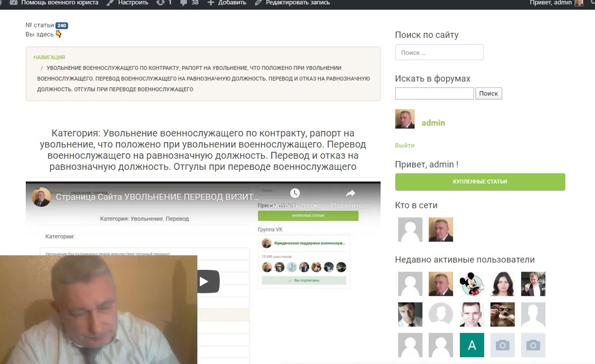Click the 'Выйти' logout link
Viewport: 595px width, 364px height.
(x=405, y=145)
